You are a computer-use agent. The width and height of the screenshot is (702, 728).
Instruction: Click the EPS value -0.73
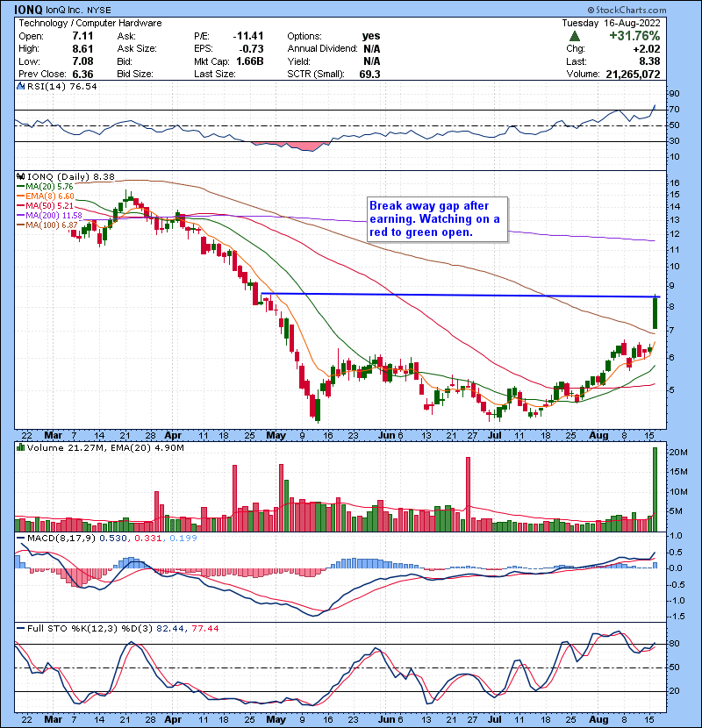pyautogui.click(x=251, y=49)
